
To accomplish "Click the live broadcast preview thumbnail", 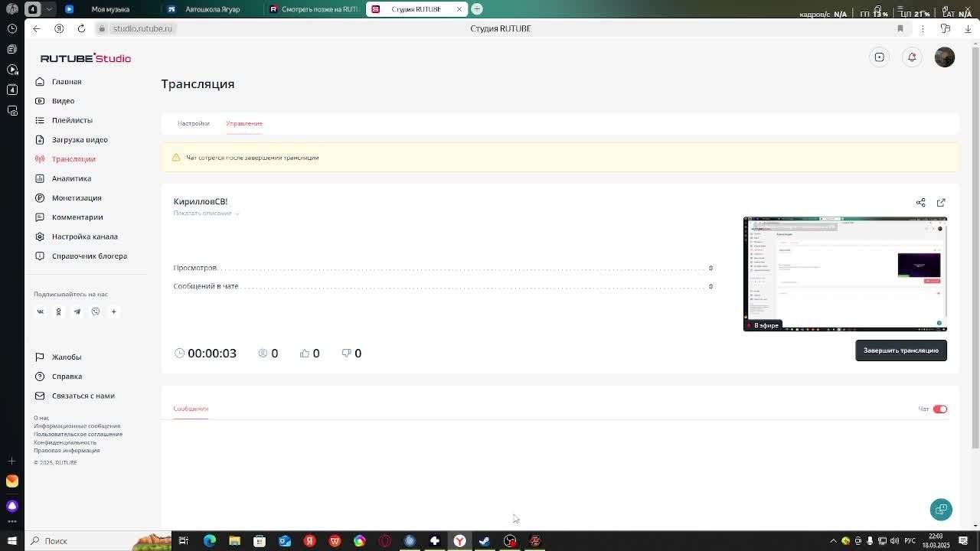I will tap(845, 274).
